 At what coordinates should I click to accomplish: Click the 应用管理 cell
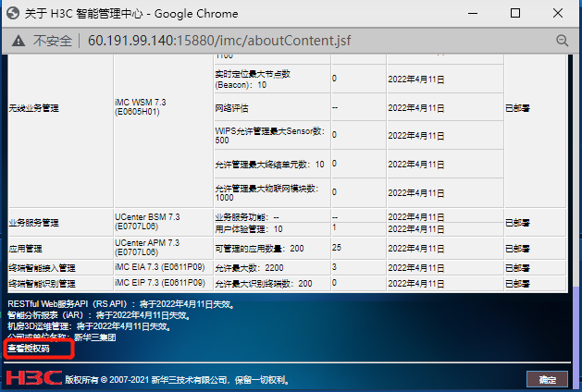point(61,248)
